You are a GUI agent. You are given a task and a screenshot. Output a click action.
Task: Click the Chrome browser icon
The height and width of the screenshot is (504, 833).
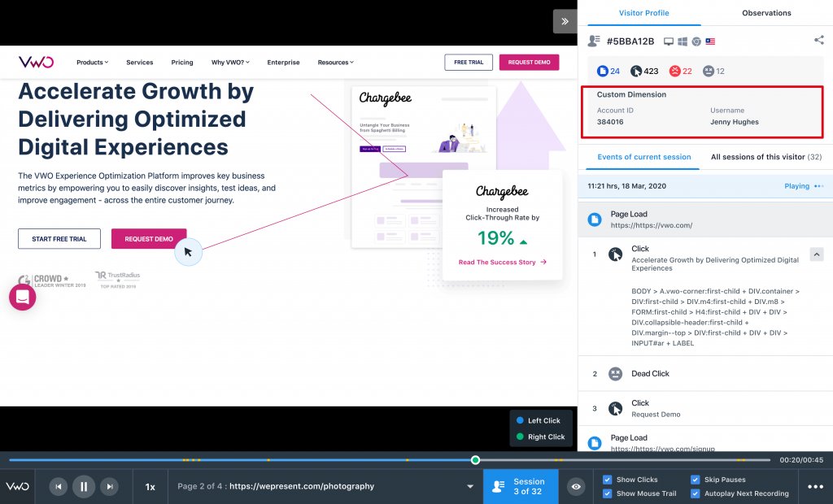coord(696,41)
